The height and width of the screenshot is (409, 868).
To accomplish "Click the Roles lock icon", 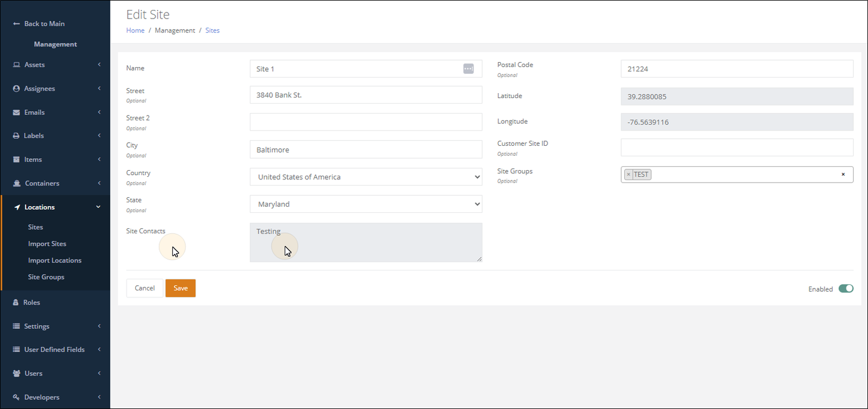I will pyautogui.click(x=17, y=302).
